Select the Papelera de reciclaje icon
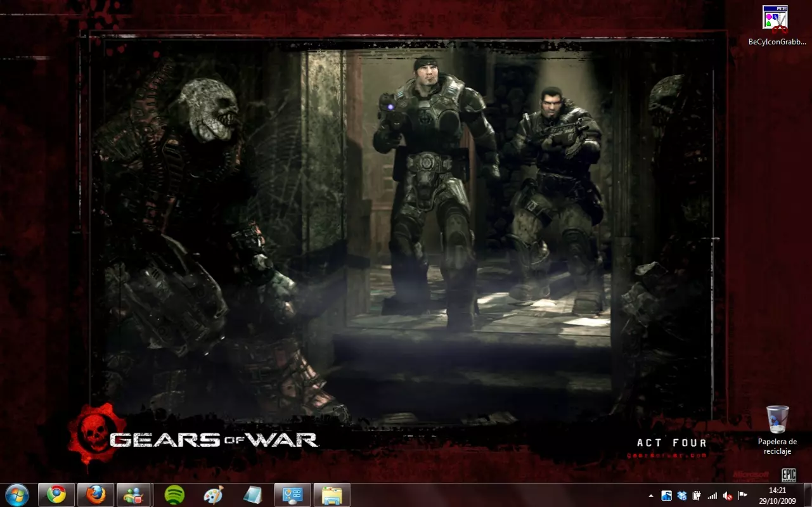The image size is (812, 507). pos(777,430)
